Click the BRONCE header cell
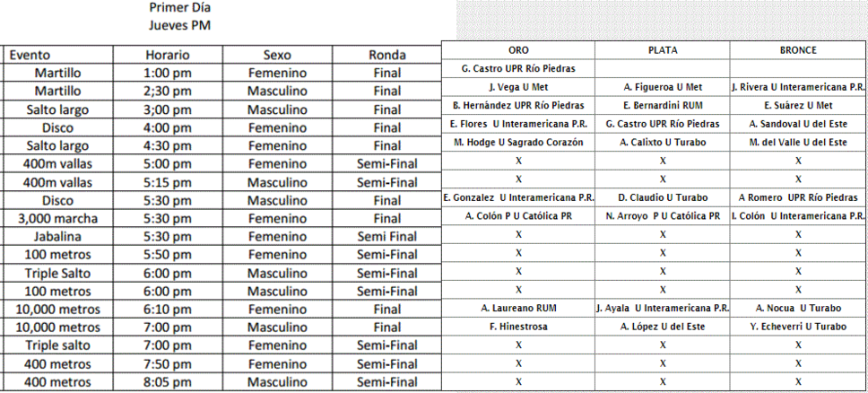 [x=798, y=50]
